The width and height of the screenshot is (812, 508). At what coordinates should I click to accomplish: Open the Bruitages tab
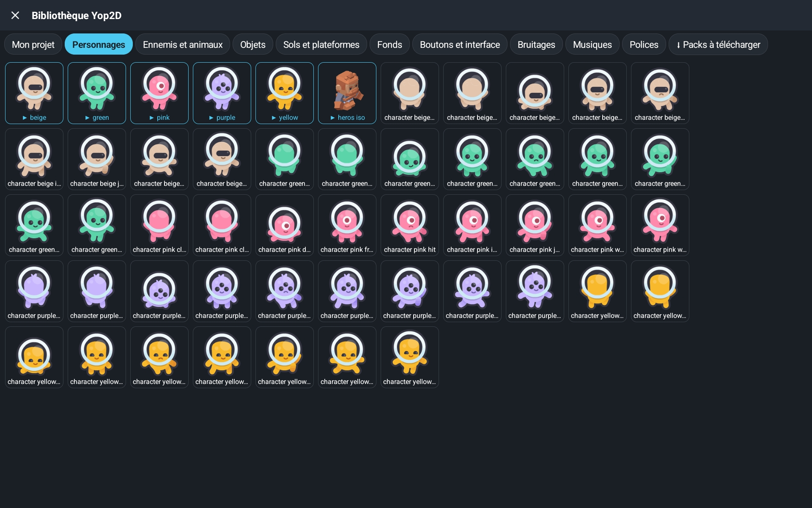point(536,44)
